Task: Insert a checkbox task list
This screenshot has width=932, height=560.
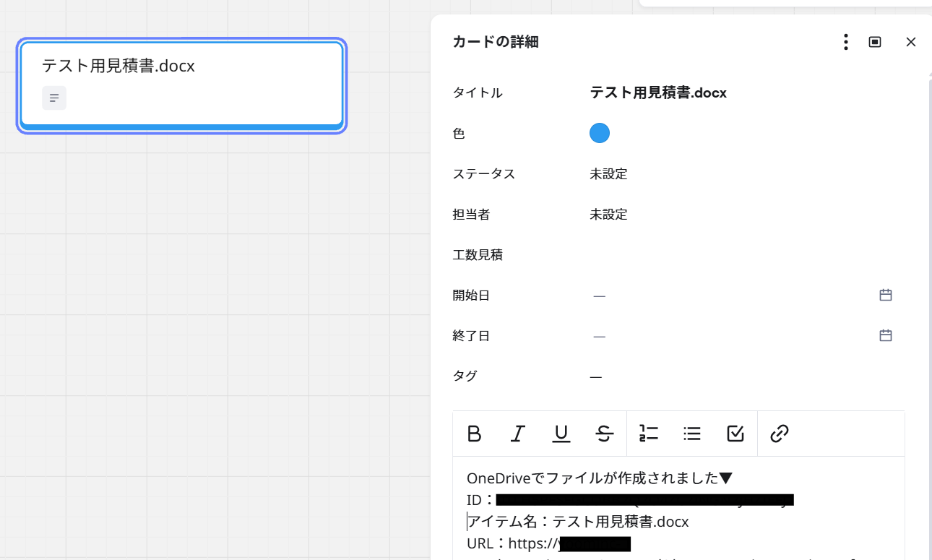Action: (735, 434)
